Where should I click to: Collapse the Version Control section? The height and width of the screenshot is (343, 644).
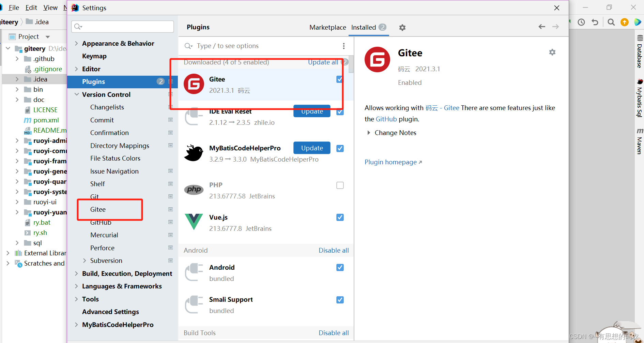76,94
